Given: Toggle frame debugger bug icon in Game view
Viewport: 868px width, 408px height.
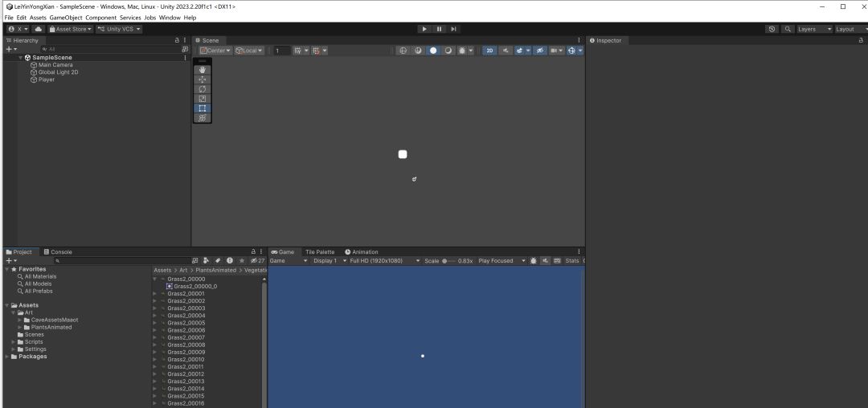Looking at the screenshot, I should pos(533,260).
